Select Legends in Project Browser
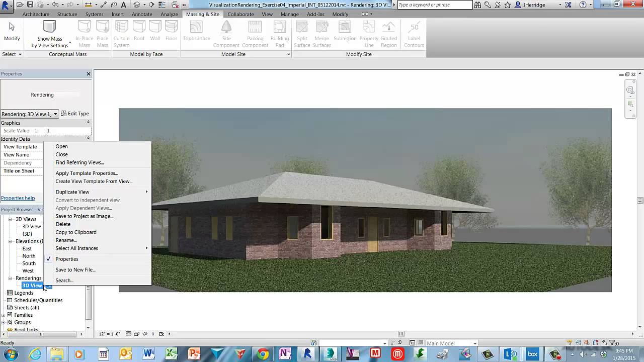644x362 pixels. 24,293
